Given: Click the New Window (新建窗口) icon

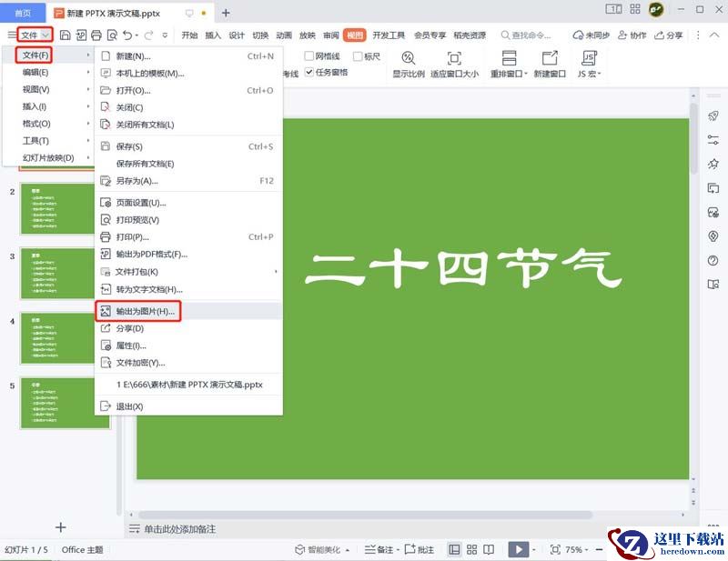Looking at the screenshot, I should point(549,58).
